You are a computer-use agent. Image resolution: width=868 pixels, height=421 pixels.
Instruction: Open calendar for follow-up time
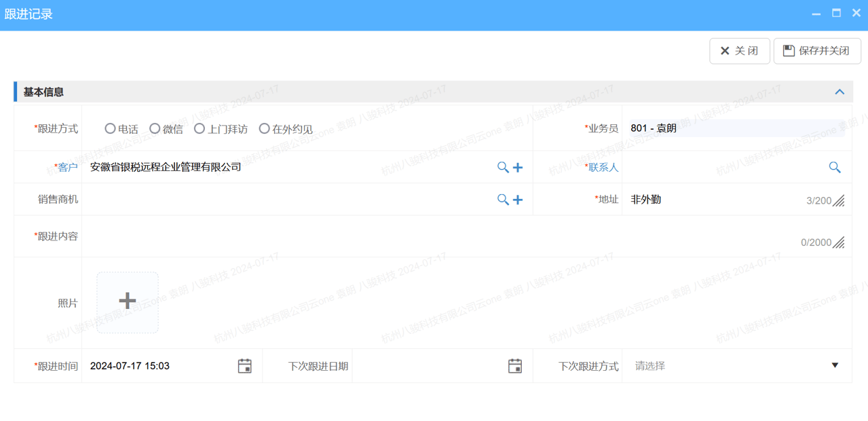coord(245,366)
